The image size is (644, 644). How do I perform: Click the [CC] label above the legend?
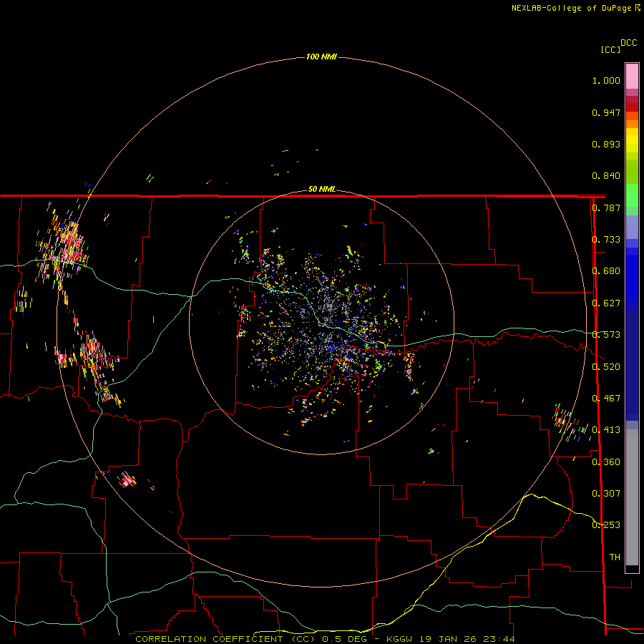click(x=611, y=49)
